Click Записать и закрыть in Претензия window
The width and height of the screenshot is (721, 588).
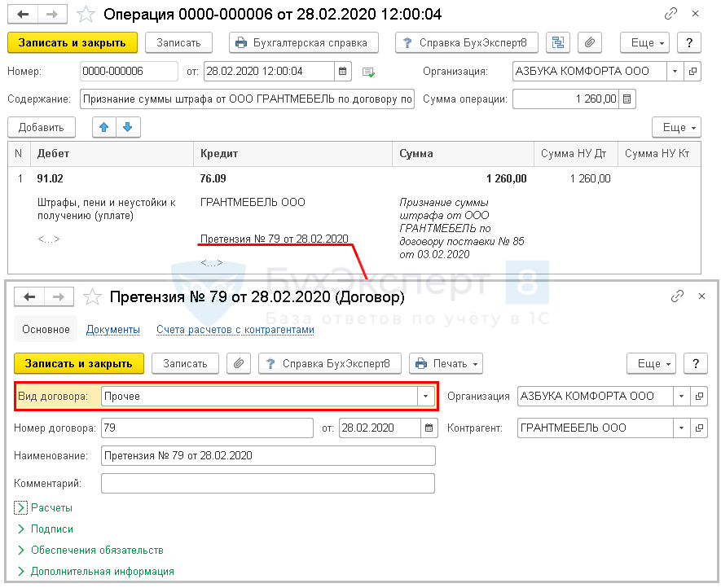[79, 364]
